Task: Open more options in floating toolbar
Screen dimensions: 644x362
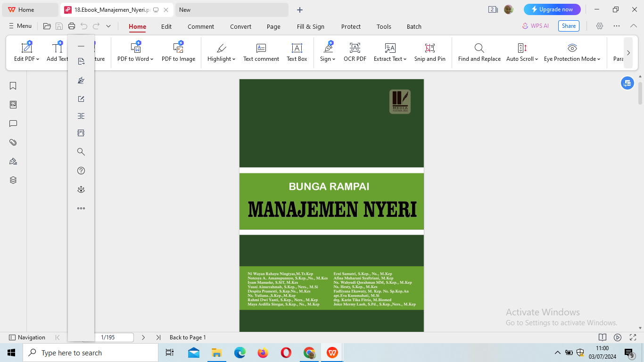Action: pos(81,208)
